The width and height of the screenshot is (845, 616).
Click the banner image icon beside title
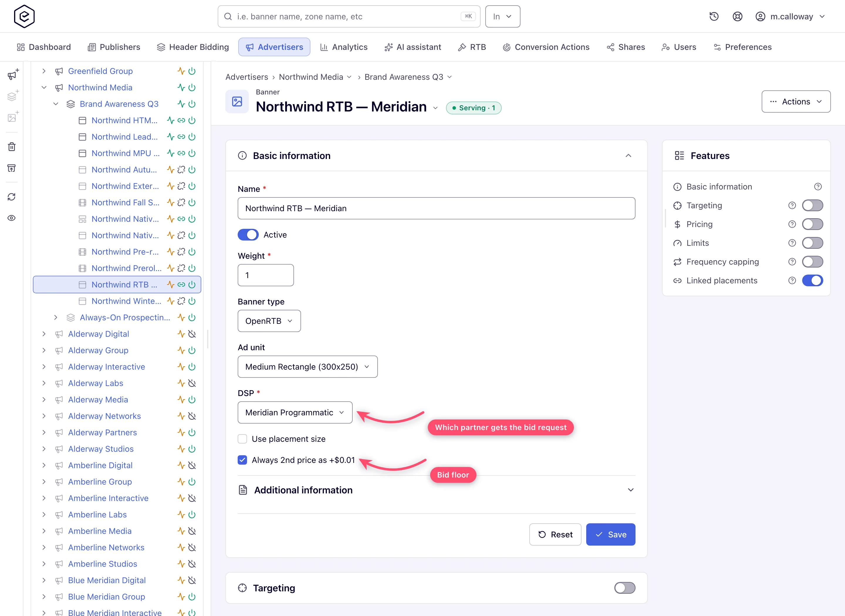[x=237, y=101]
